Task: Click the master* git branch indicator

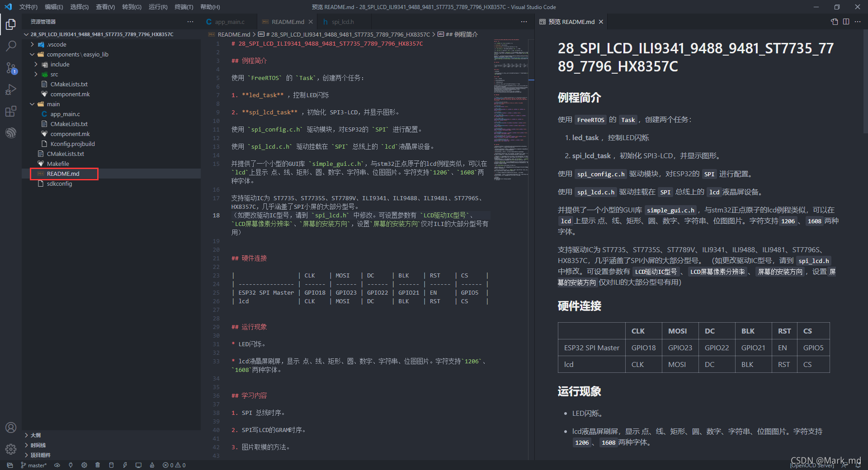Action: pos(34,465)
